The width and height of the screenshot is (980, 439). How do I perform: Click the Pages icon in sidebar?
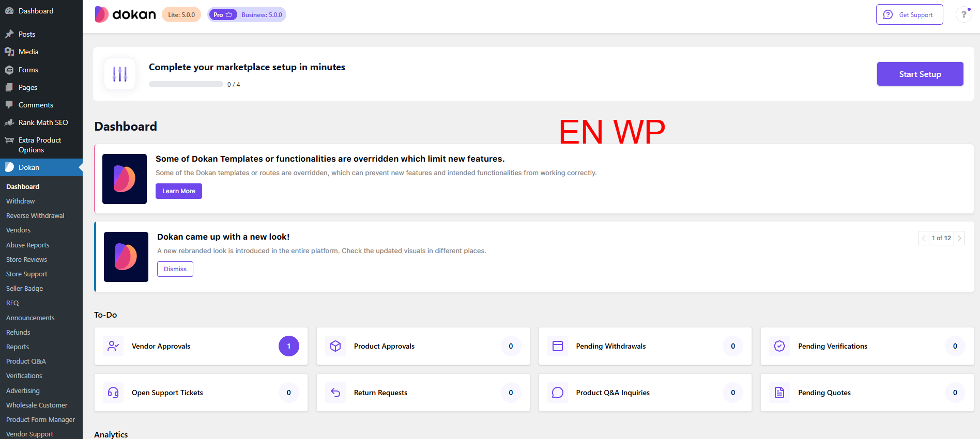click(9, 87)
